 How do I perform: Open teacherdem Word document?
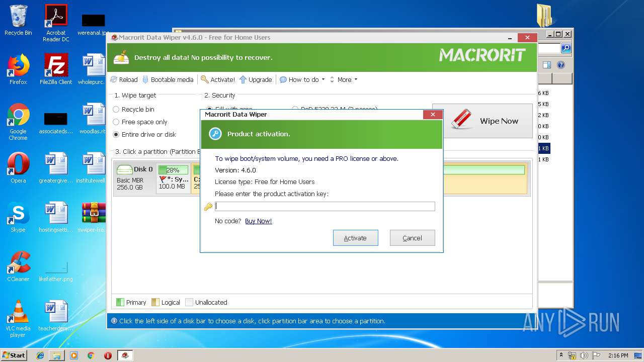coord(56,316)
